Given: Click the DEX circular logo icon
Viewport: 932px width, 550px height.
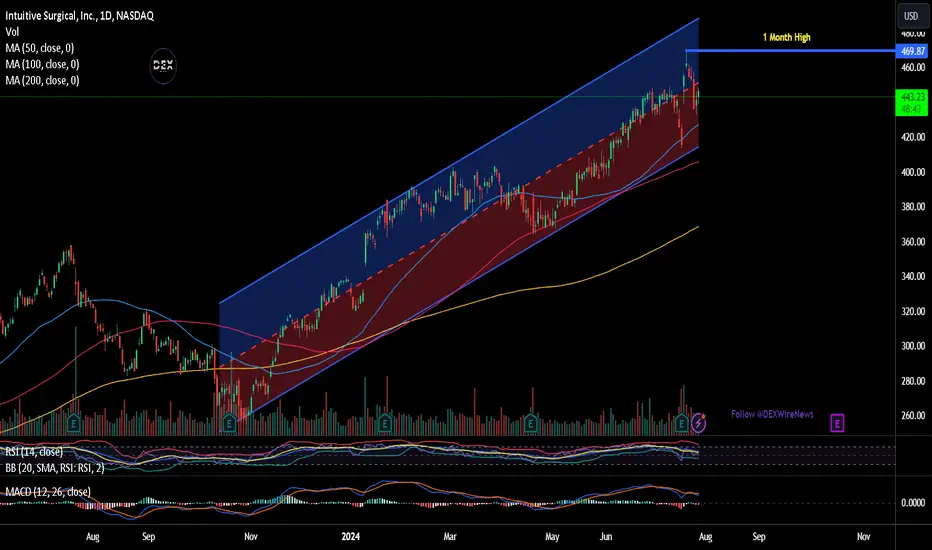Looking at the screenshot, I should [x=163, y=65].
